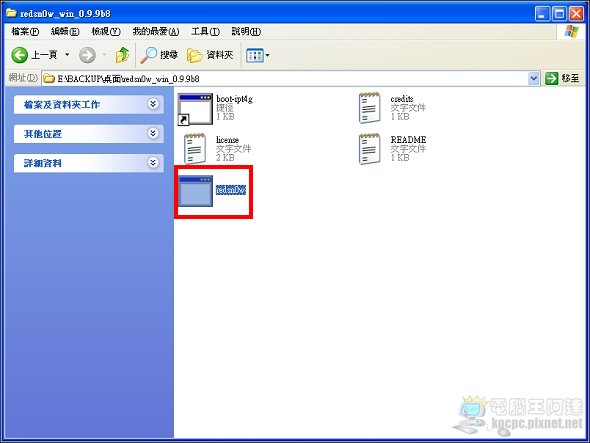Viewport: 590px width, 443px height.
Task: Click the green Back arrow button
Action: (20, 55)
